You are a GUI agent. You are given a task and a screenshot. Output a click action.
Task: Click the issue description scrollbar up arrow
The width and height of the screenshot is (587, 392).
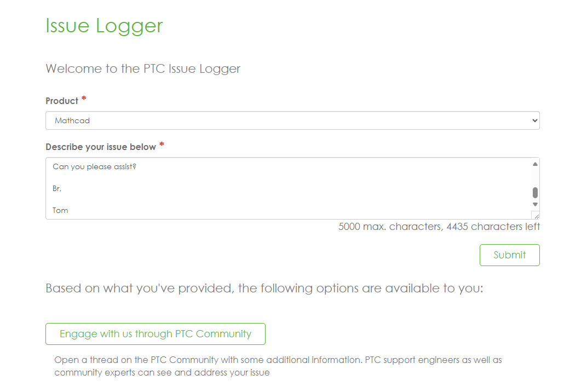pyautogui.click(x=535, y=164)
